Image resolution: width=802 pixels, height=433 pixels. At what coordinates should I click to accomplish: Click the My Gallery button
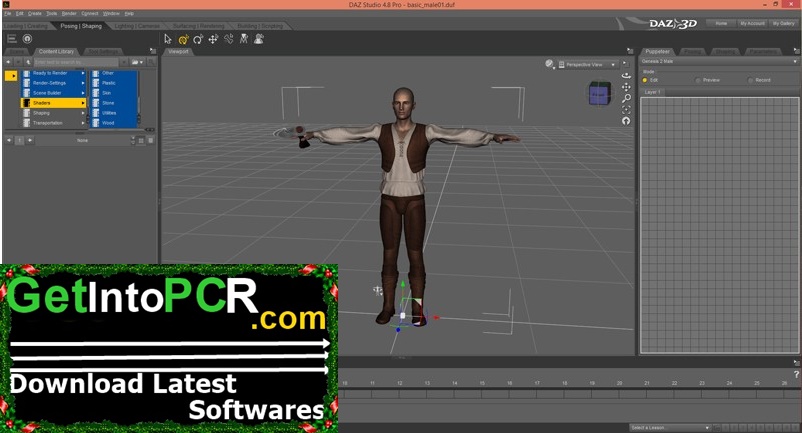click(783, 24)
